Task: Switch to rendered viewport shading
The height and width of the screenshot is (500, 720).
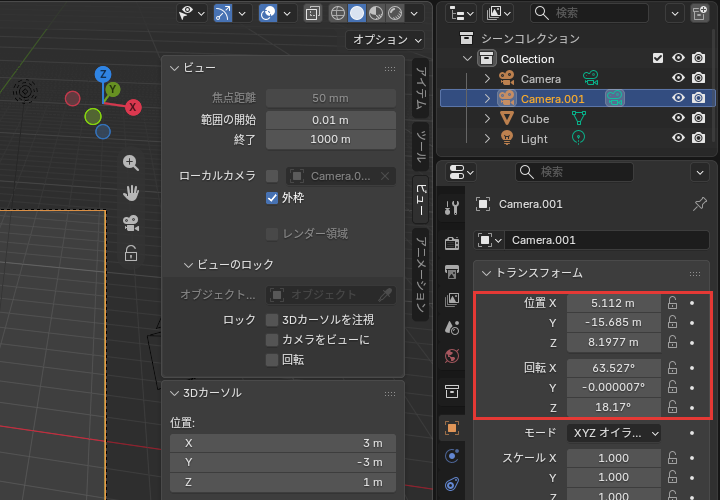Action: (395, 13)
